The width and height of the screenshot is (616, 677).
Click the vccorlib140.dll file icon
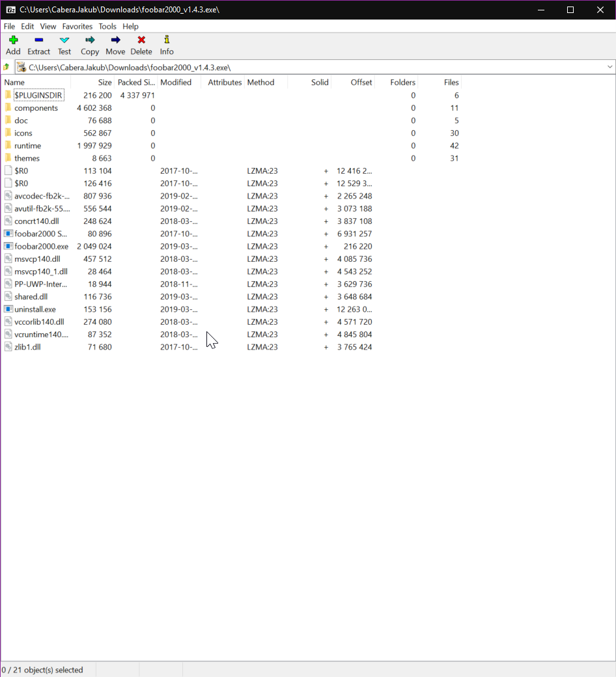pyautogui.click(x=8, y=322)
